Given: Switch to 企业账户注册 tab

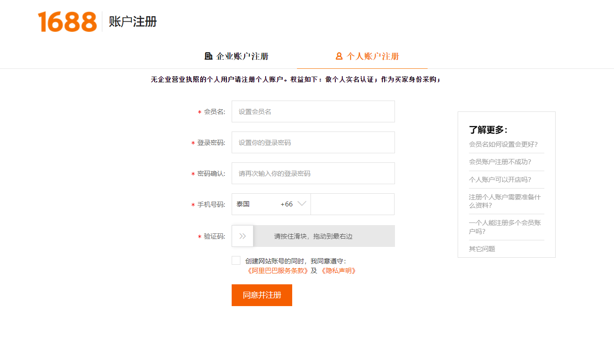Looking at the screenshot, I should click(236, 56).
